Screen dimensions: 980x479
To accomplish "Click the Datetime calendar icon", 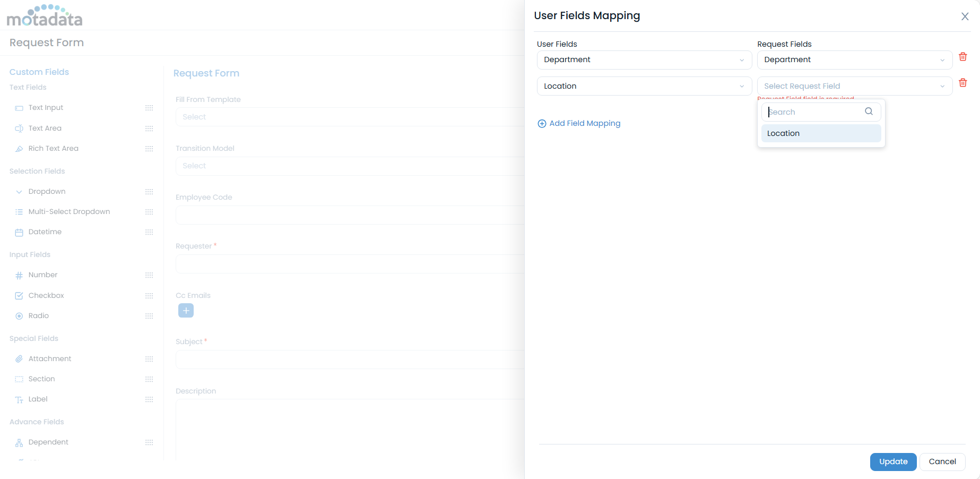I will (19, 233).
